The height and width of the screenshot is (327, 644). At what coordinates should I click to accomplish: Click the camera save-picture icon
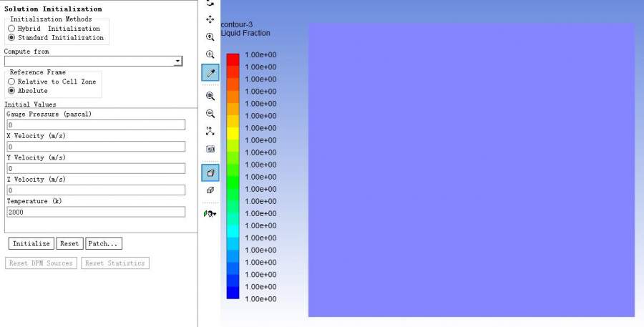210,149
